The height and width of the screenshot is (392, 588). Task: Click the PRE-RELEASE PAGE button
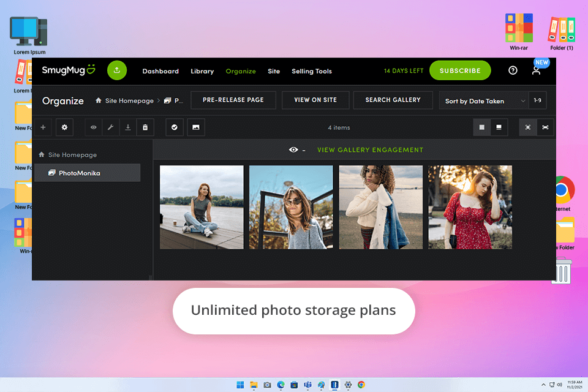(233, 100)
